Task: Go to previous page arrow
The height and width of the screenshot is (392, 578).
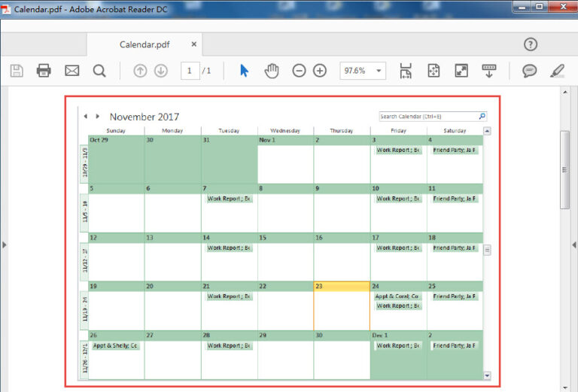Action: [x=140, y=71]
